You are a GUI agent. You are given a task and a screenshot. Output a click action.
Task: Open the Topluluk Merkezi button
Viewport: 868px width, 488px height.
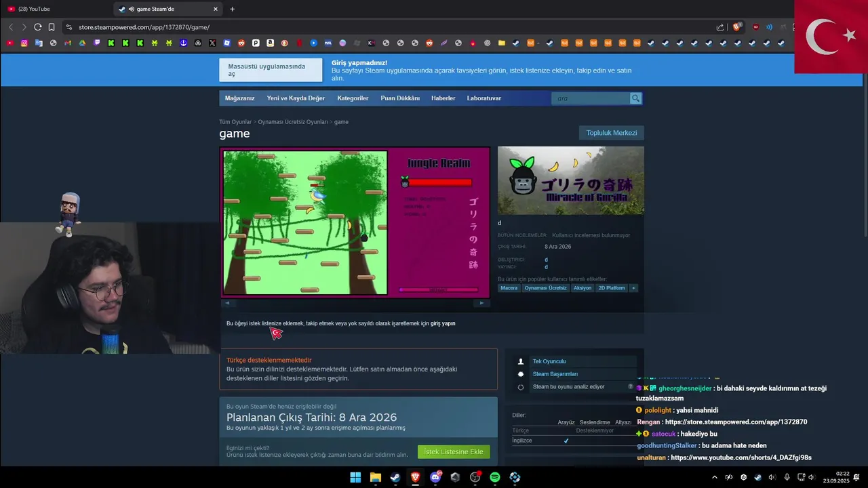pos(612,133)
